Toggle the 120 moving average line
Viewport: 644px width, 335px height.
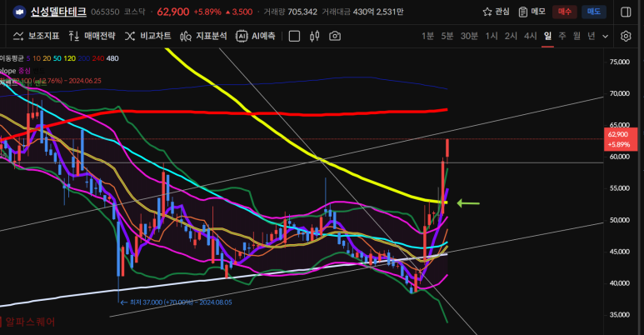[x=69, y=58]
